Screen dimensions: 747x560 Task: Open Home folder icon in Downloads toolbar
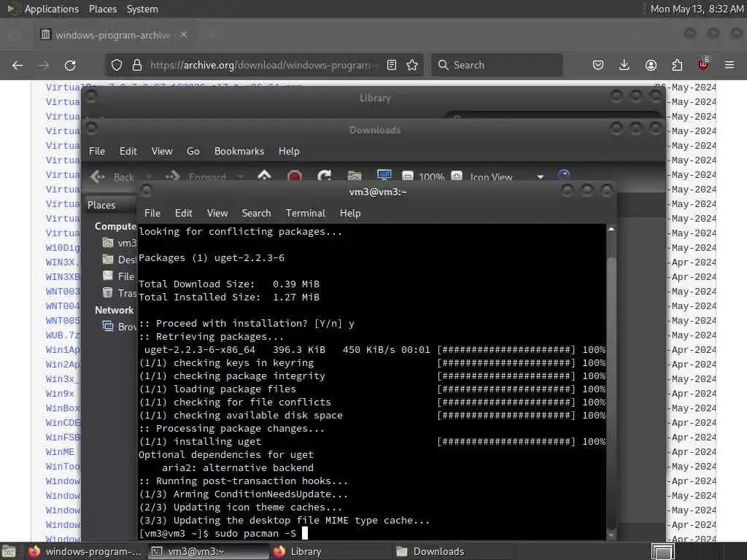coord(354,176)
